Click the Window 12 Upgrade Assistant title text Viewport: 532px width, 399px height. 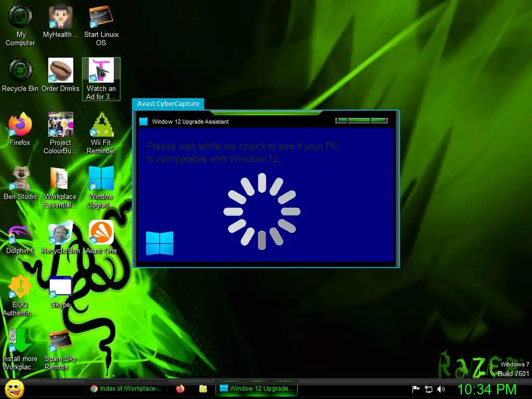[x=190, y=122]
